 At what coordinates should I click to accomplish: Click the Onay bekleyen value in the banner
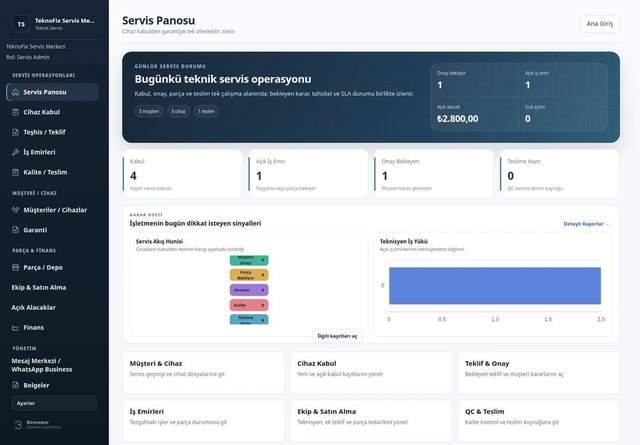tap(440, 85)
